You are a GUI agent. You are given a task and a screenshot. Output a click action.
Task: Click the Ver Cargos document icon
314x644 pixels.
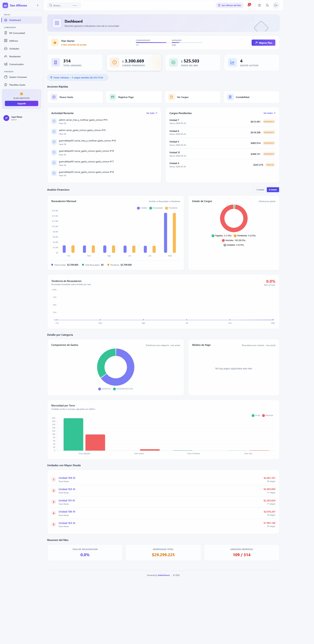click(x=171, y=97)
